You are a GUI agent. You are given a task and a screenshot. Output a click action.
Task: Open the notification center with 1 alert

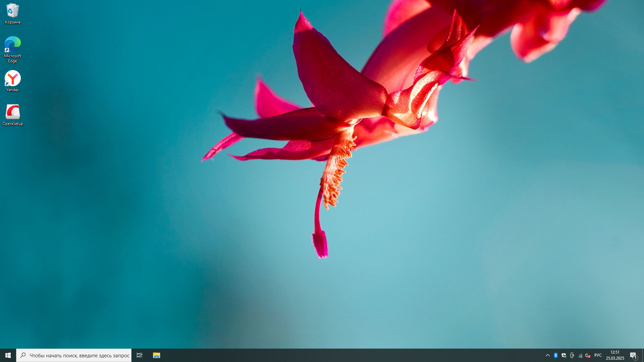point(633,355)
